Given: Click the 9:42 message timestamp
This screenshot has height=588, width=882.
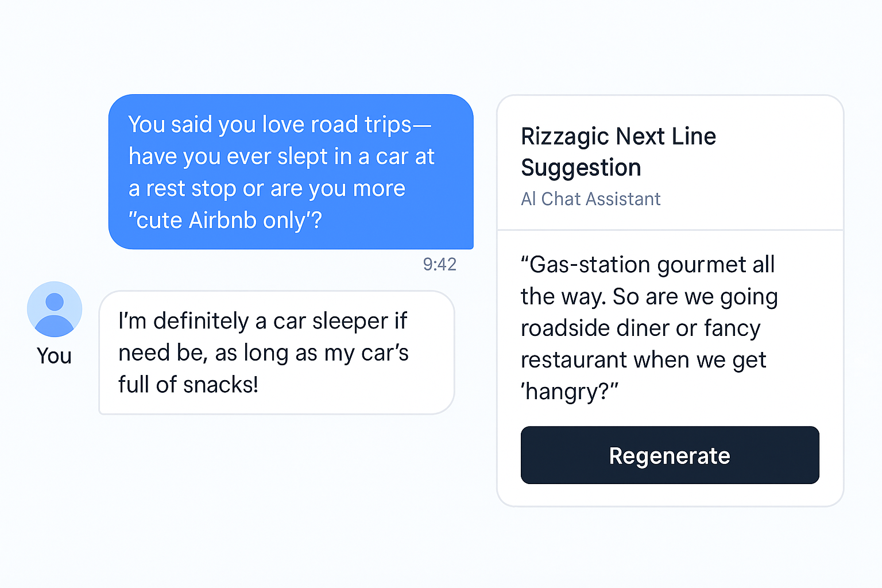Looking at the screenshot, I should [x=439, y=264].
